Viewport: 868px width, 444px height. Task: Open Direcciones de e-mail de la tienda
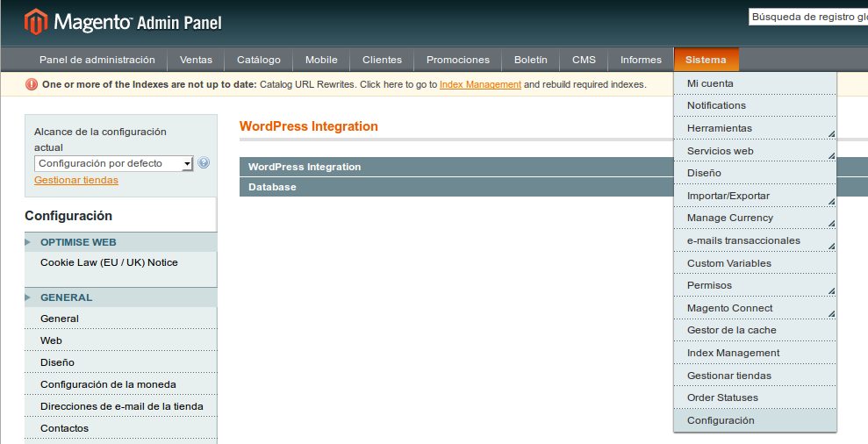pyautogui.click(x=121, y=406)
